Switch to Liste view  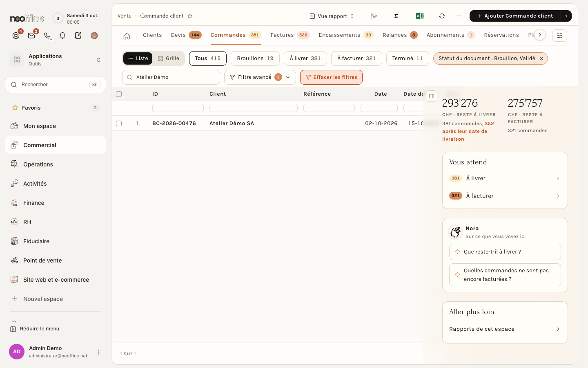[138, 58]
